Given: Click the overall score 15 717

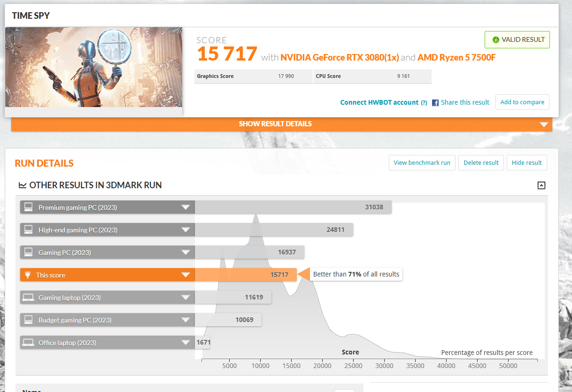Looking at the screenshot, I should point(227,54).
